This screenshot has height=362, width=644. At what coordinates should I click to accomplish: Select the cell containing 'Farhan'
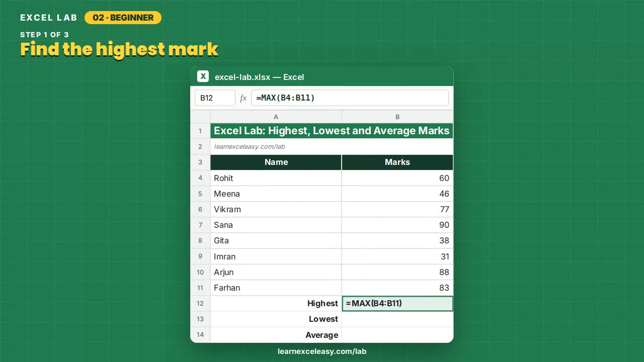click(x=276, y=288)
